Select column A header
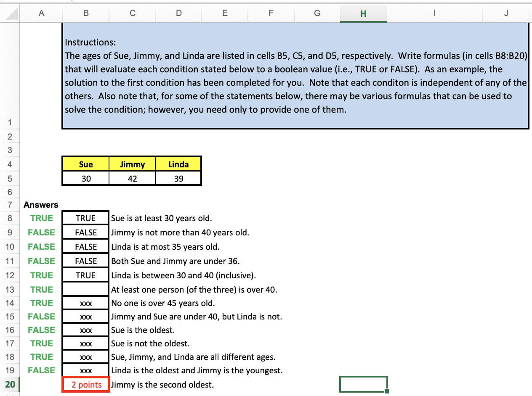 coord(41,13)
